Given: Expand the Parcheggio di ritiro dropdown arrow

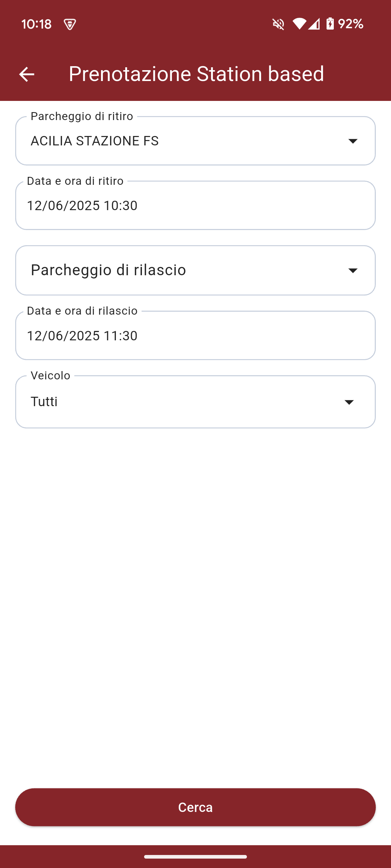Looking at the screenshot, I should 353,141.
